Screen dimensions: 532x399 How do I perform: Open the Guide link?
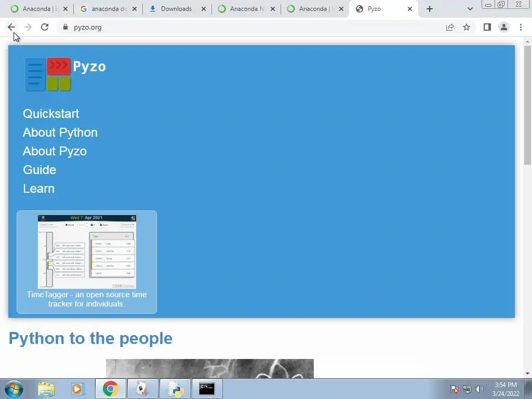(39, 170)
